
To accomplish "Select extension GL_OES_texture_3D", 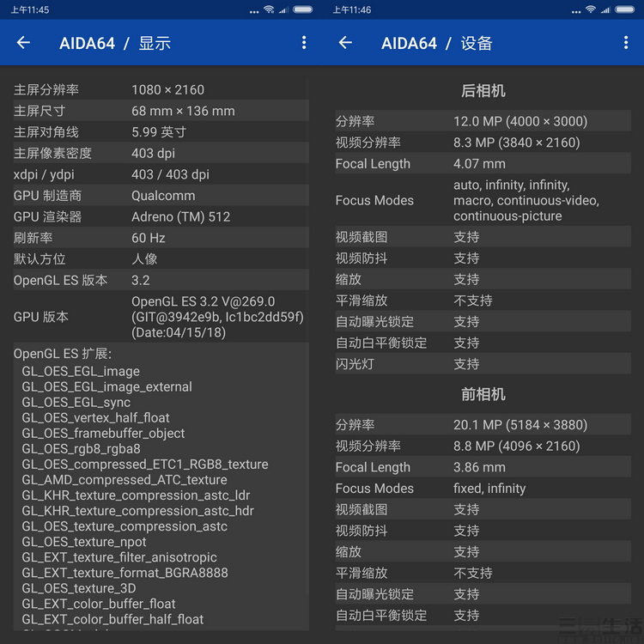I will click(79, 588).
